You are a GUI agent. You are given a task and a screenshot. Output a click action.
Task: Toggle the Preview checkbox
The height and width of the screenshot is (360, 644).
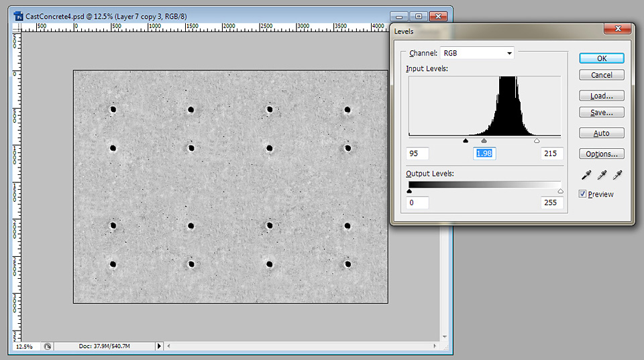582,194
